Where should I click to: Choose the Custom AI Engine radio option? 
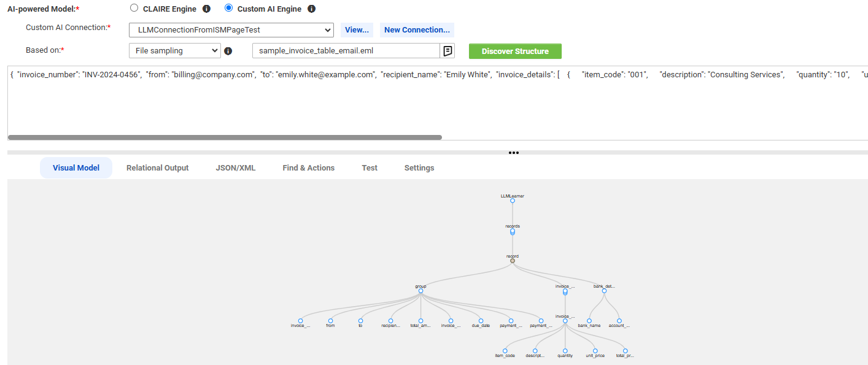(x=228, y=9)
